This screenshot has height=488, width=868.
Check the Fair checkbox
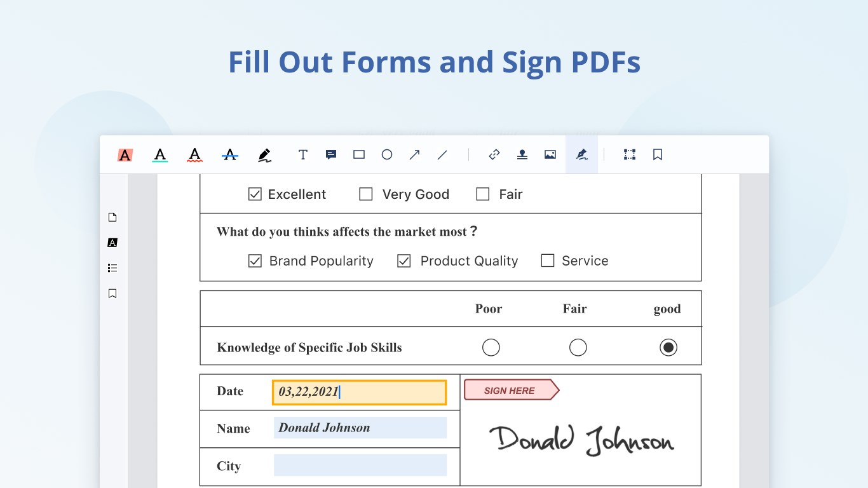[x=483, y=194]
